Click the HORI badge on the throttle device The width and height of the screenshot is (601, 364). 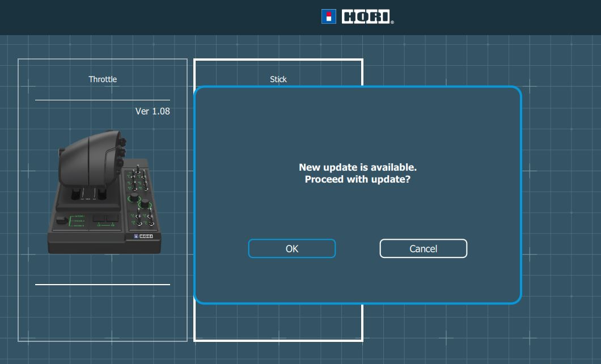click(143, 236)
